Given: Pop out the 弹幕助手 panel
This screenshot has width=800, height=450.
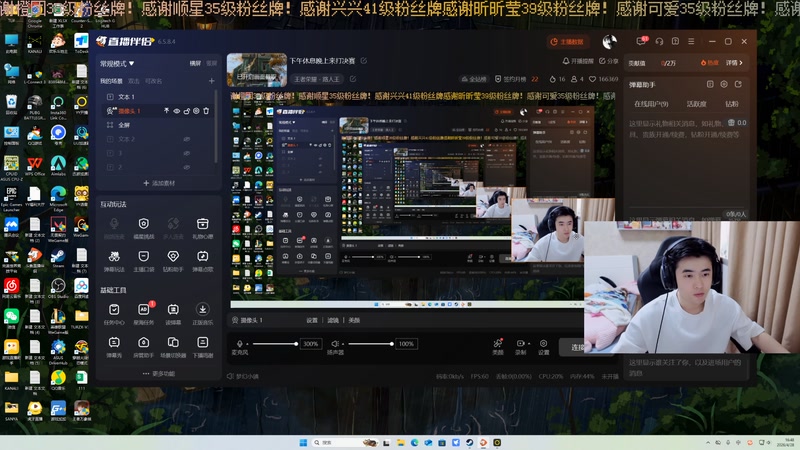Looking at the screenshot, I should pos(738,84).
